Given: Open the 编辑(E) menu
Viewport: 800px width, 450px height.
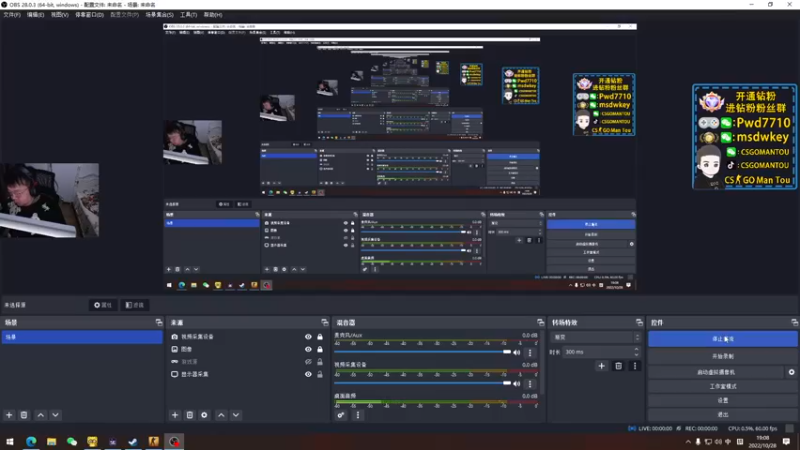Looking at the screenshot, I should click(35, 15).
